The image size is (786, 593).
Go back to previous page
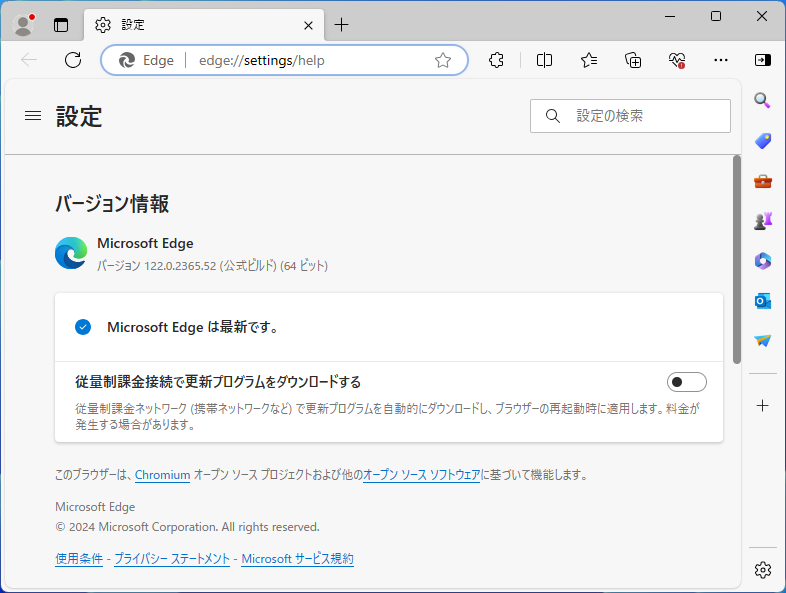(29, 60)
